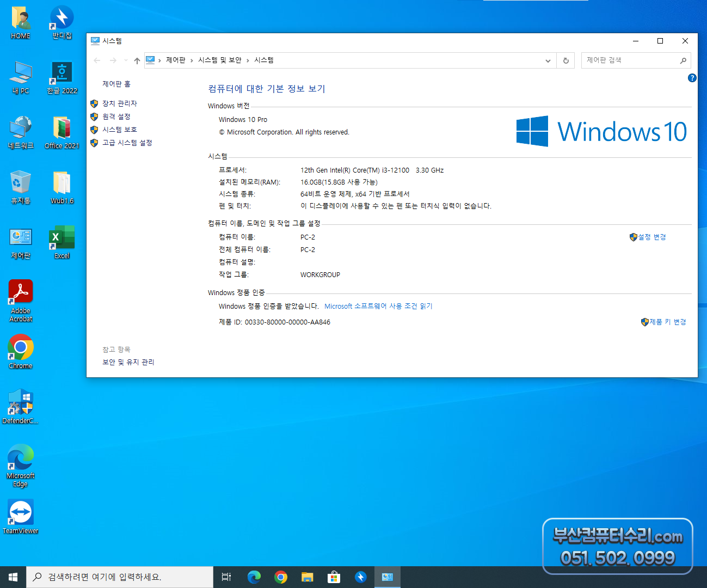707x588 pixels.
Task: Click 시스템 in the breadcrumb path
Action: click(264, 60)
